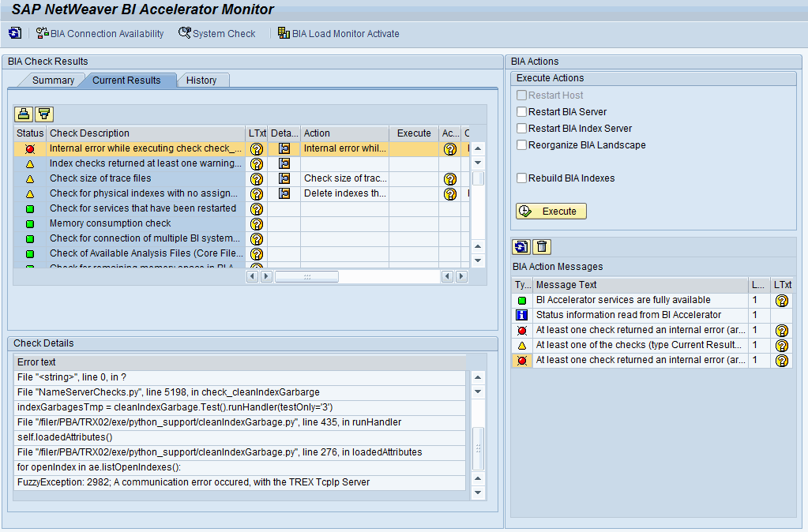Viewport: 808px width, 532px height.
Task: Select the NameServerChecks.py line 5198 entry
Action: (x=239, y=392)
